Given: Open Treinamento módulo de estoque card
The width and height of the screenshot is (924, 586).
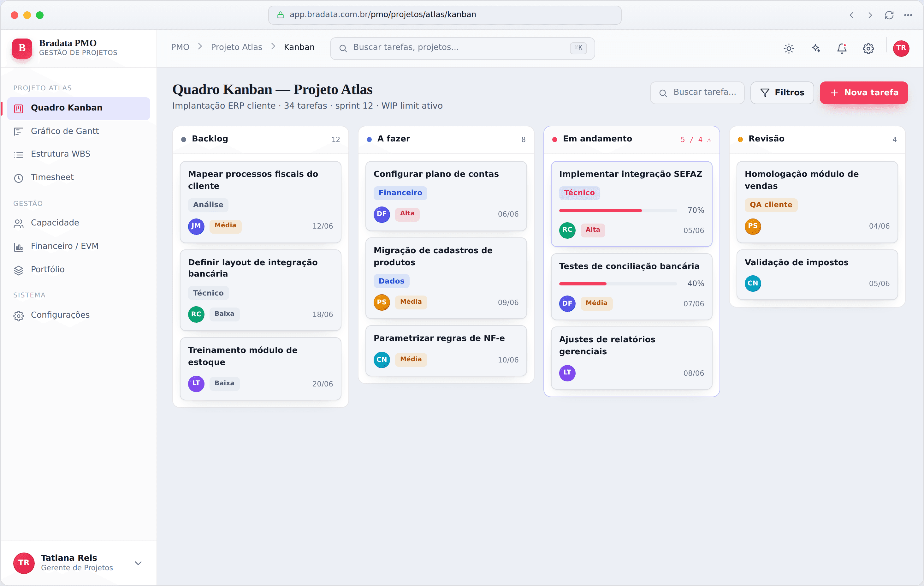Looking at the screenshot, I should pyautogui.click(x=260, y=369).
